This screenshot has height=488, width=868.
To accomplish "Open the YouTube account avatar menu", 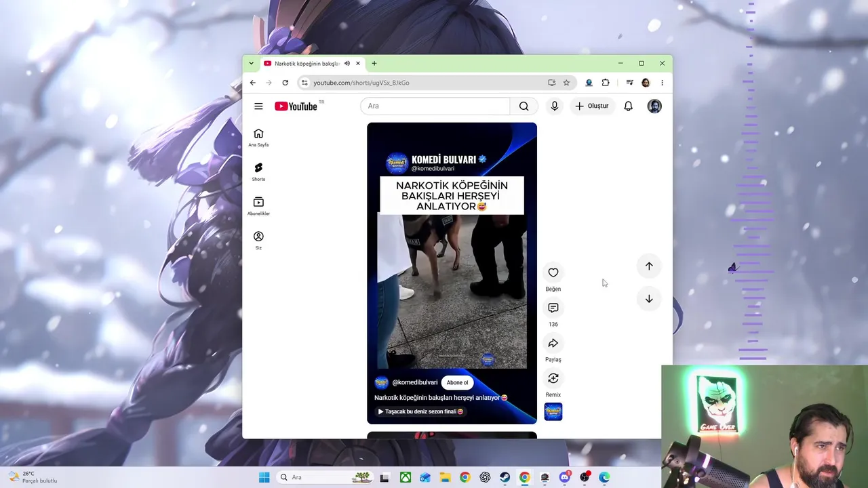I will (x=654, y=106).
